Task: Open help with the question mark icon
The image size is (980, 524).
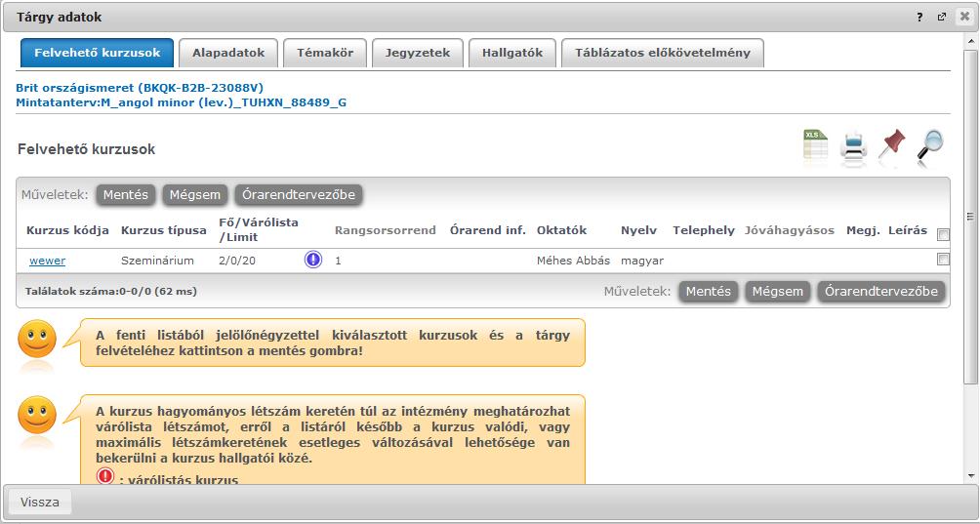Action: [920, 18]
